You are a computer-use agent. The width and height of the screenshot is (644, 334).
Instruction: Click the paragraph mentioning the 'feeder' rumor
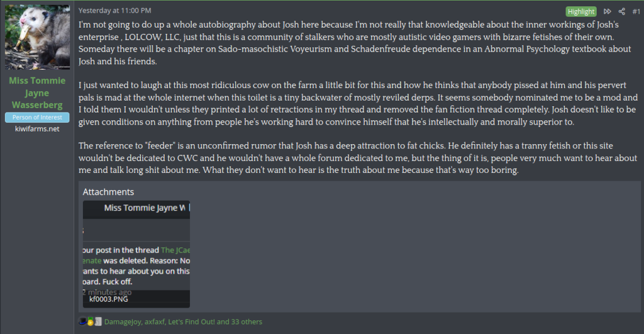[x=358, y=157]
